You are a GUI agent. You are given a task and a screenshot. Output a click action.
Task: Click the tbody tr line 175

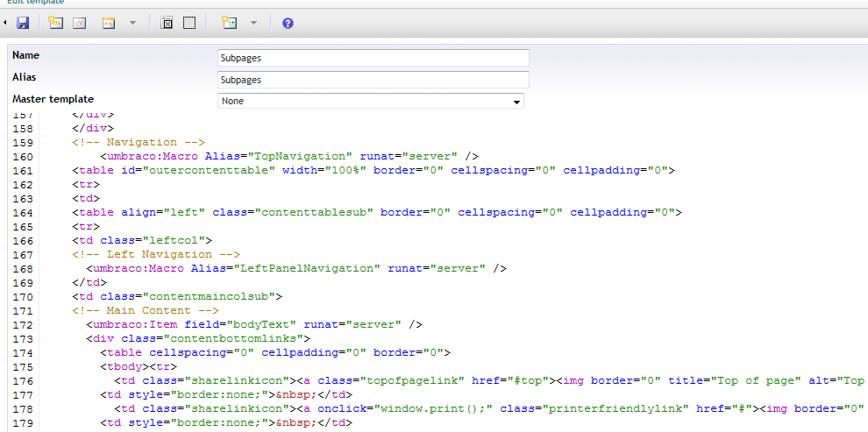[139, 367]
